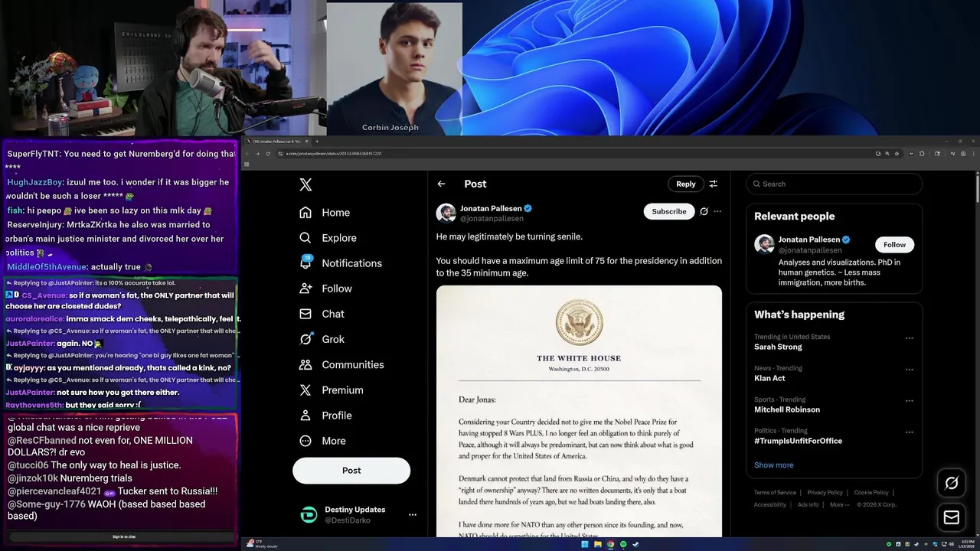Open the Klan Act trending topic
Image resolution: width=980 pixels, height=551 pixels.
pyautogui.click(x=769, y=378)
